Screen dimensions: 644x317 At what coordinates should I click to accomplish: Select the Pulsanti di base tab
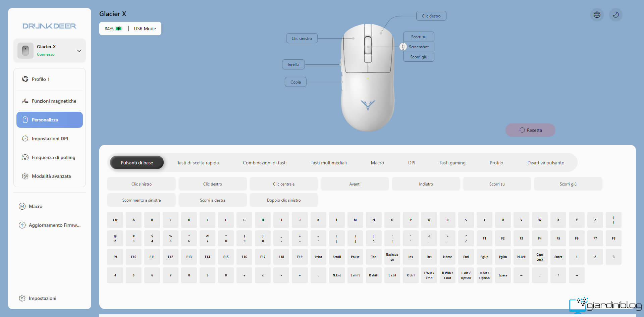[x=137, y=163]
